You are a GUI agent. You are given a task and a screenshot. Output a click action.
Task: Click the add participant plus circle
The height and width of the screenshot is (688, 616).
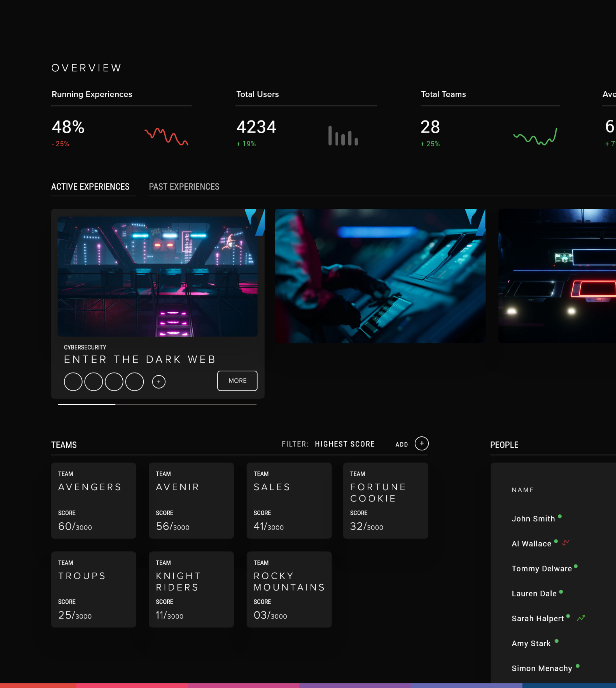click(159, 382)
